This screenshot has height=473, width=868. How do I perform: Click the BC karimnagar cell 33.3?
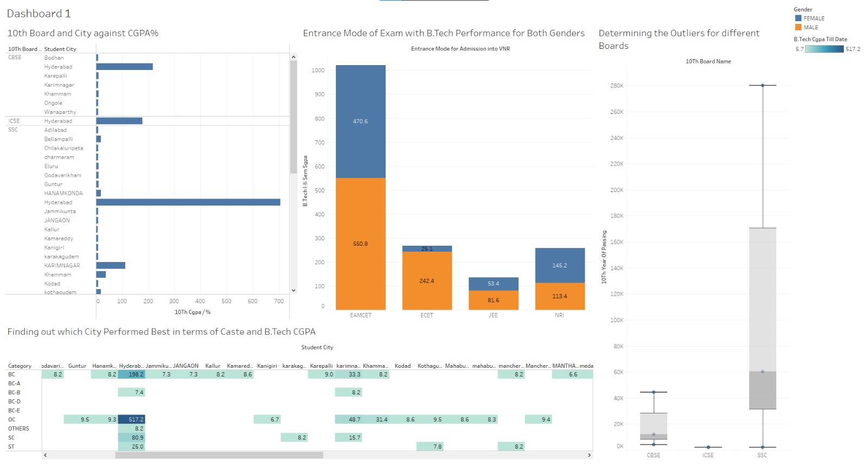(x=348, y=374)
